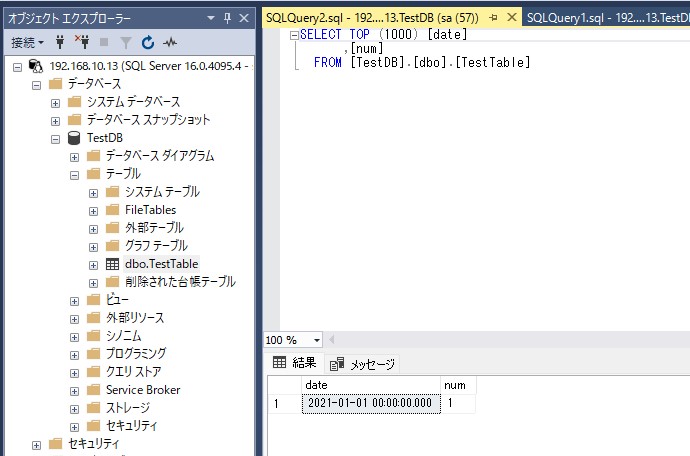Collapse the SELECT statement outline box
Image resolution: width=690 pixels, height=456 pixels.
click(x=294, y=36)
